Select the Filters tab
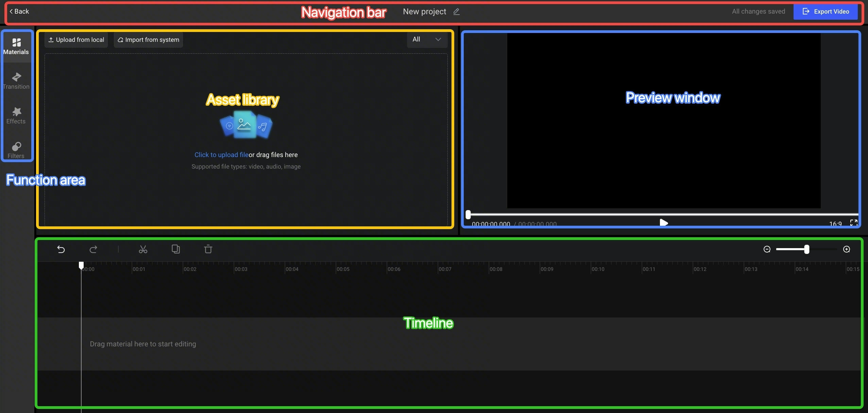The height and width of the screenshot is (413, 868). pos(16,150)
